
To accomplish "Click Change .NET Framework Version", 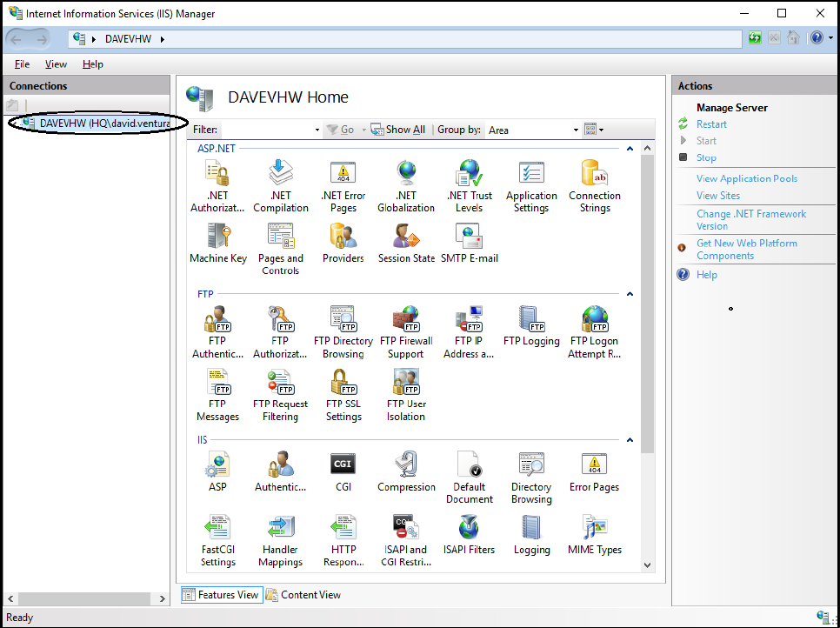I will point(751,220).
